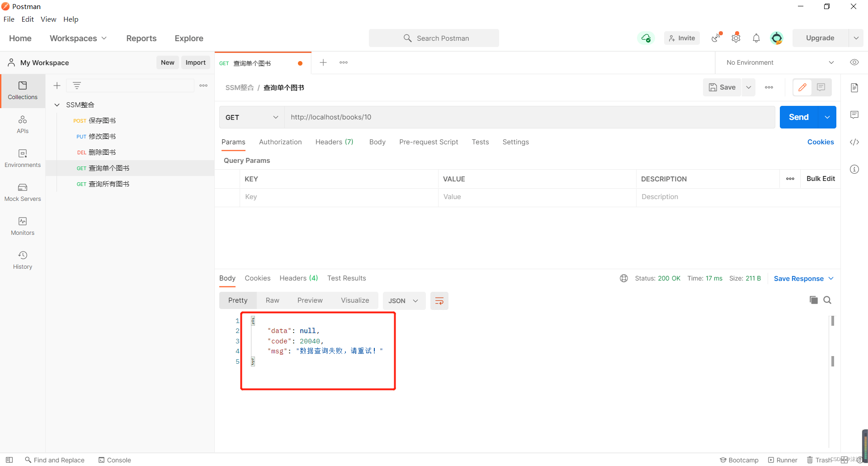Copy response body with copy icon
This screenshot has width=868, height=466.
pyautogui.click(x=813, y=300)
